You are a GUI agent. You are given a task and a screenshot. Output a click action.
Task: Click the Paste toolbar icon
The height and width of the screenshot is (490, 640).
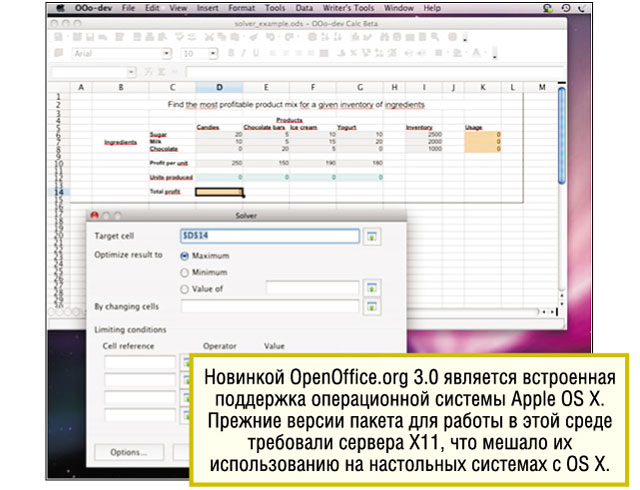pyautogui.click(x=234, y=37)
